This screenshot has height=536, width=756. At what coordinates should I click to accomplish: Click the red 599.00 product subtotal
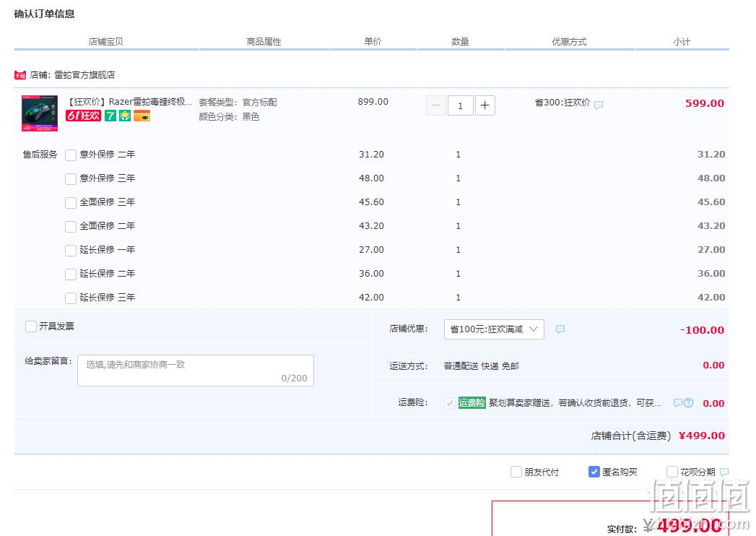tap(705, 103)
